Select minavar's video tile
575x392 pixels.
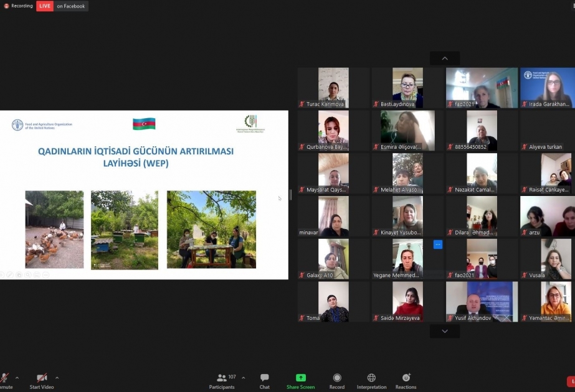click(333, 216)
